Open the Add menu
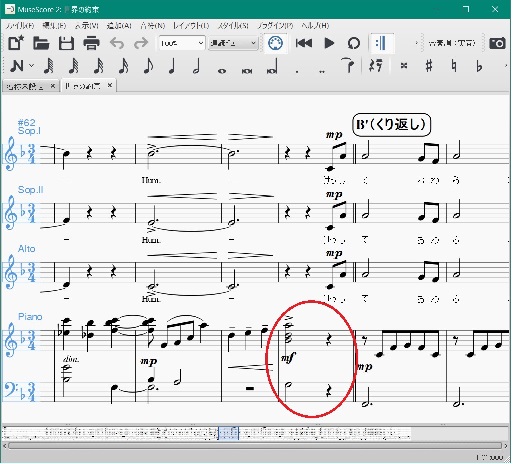Screen dimensions: 513x464 click(119, 26)
